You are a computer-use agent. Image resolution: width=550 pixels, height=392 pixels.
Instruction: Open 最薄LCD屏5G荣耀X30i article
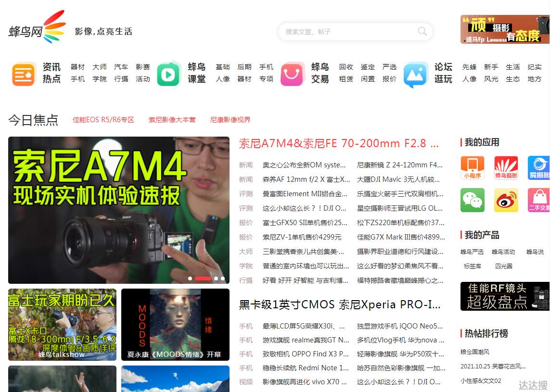[x=304, y=326]
